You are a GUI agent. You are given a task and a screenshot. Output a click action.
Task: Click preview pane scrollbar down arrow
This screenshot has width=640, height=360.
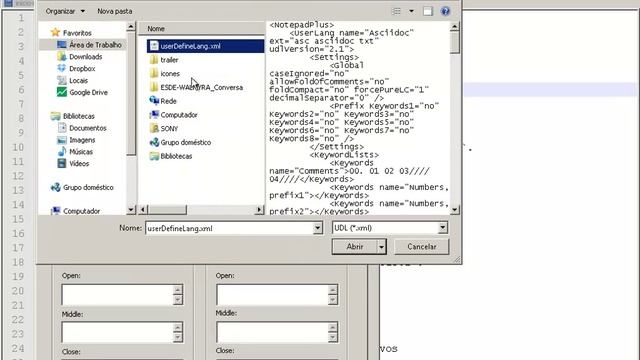click(455, 210)
